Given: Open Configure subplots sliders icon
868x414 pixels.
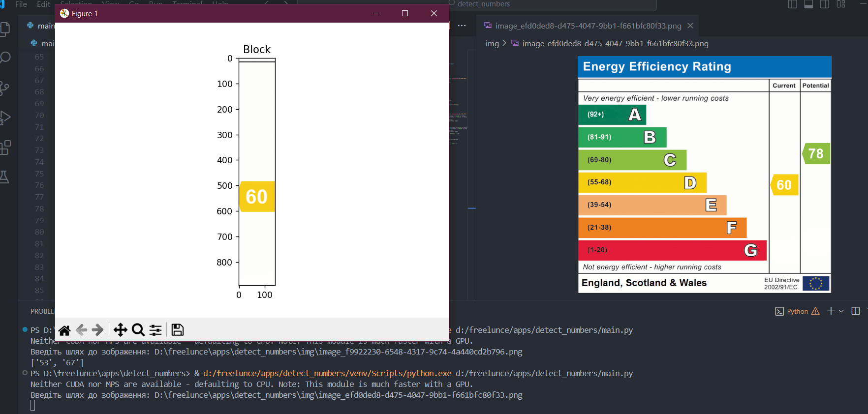Looking at the screenshot, I should pyautogui.click(x=155, y=330).
